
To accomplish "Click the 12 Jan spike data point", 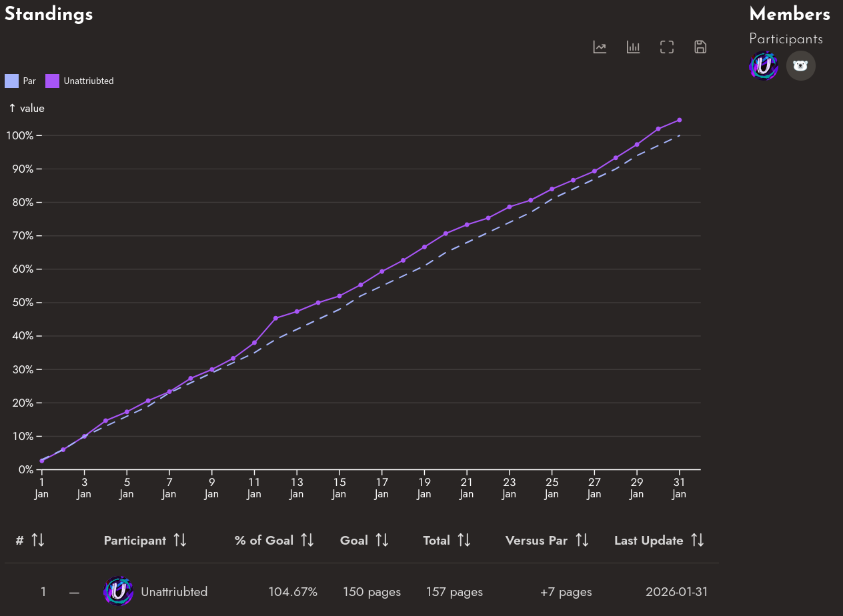I will click(275, 318).
